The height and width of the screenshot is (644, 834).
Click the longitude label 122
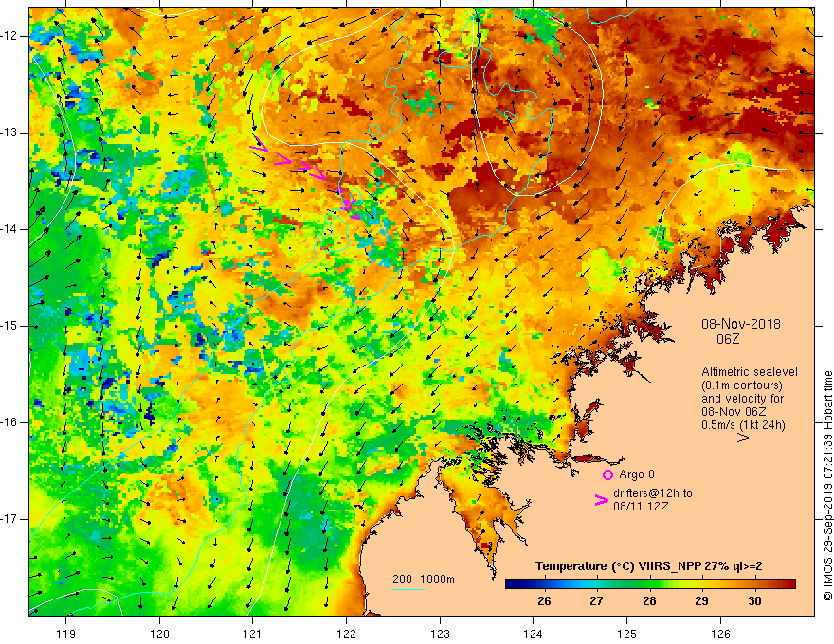pyautogui.click(x=346, y=634)
